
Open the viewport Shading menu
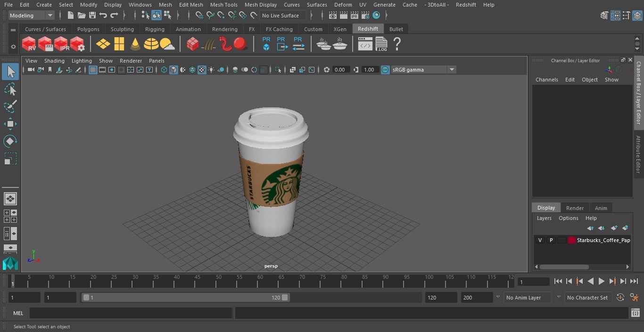click(x=54, y=61)
